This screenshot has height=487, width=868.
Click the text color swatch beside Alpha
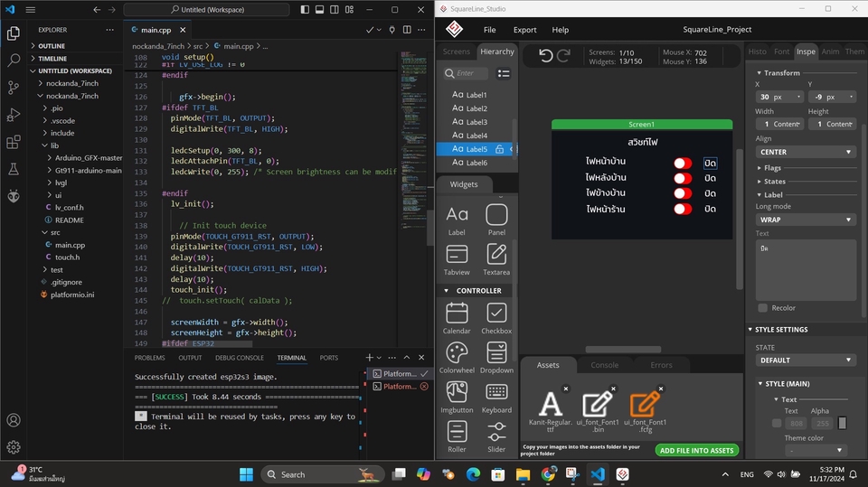pos(842,424)
